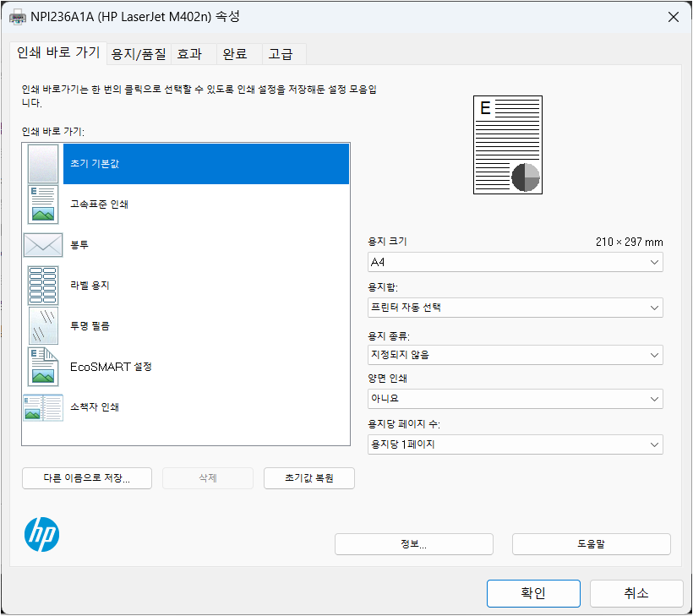Screen dimensions: 693x616
Task: Click the 초기값 복원 button
Action: (309, 478)
